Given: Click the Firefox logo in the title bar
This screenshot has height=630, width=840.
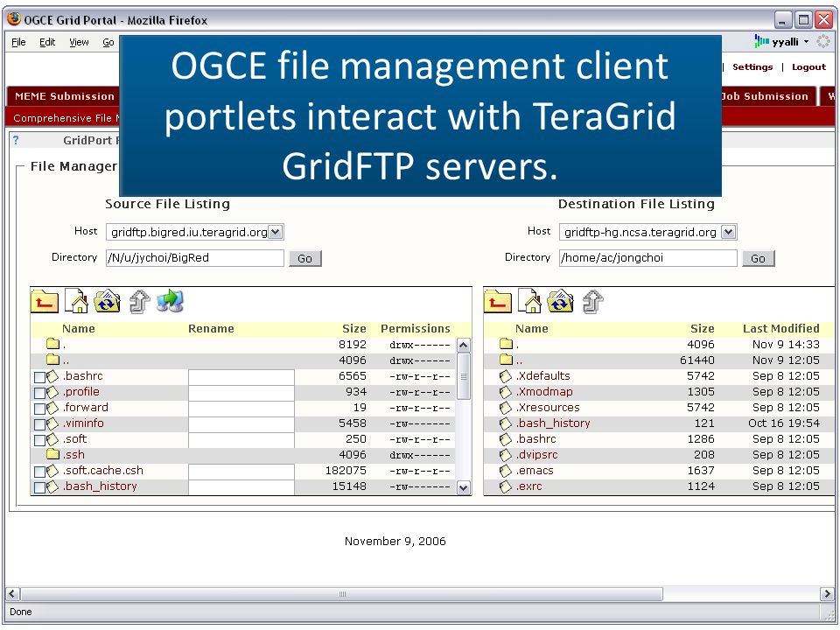Looking at the screenshot, I should [14, 19].
